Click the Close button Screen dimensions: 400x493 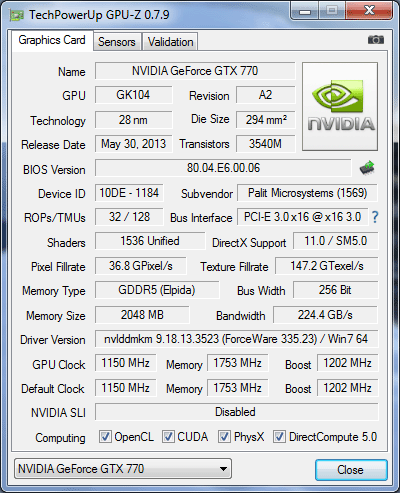click(351, 470)
